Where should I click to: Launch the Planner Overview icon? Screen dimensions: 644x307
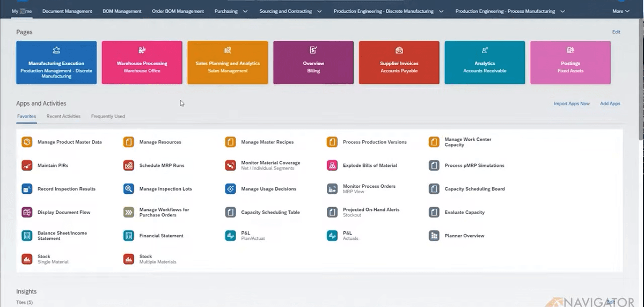434,236
